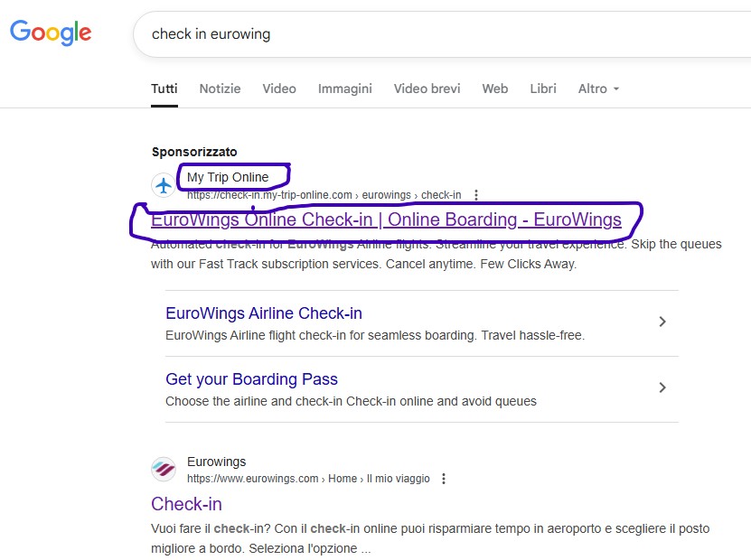Open EuroWings Airline Check-in sitelink
This screenshot has width=751, height=560.
click(x=264, y=313)
